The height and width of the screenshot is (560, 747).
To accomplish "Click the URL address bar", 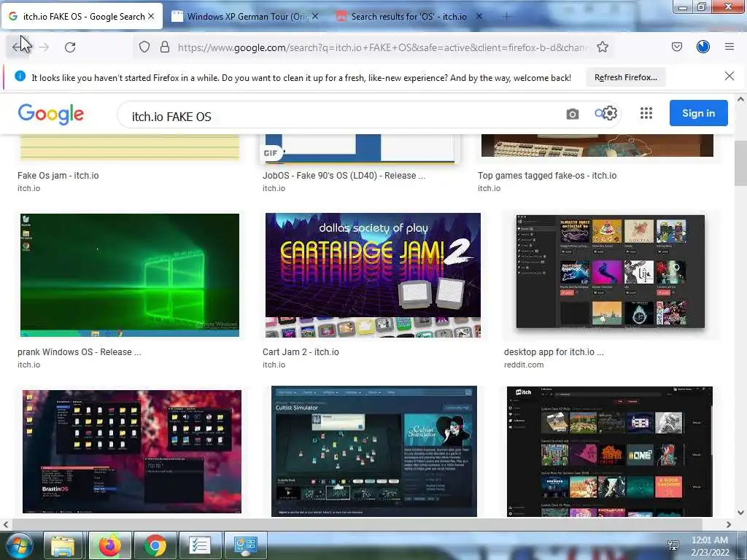I will 382,47.
